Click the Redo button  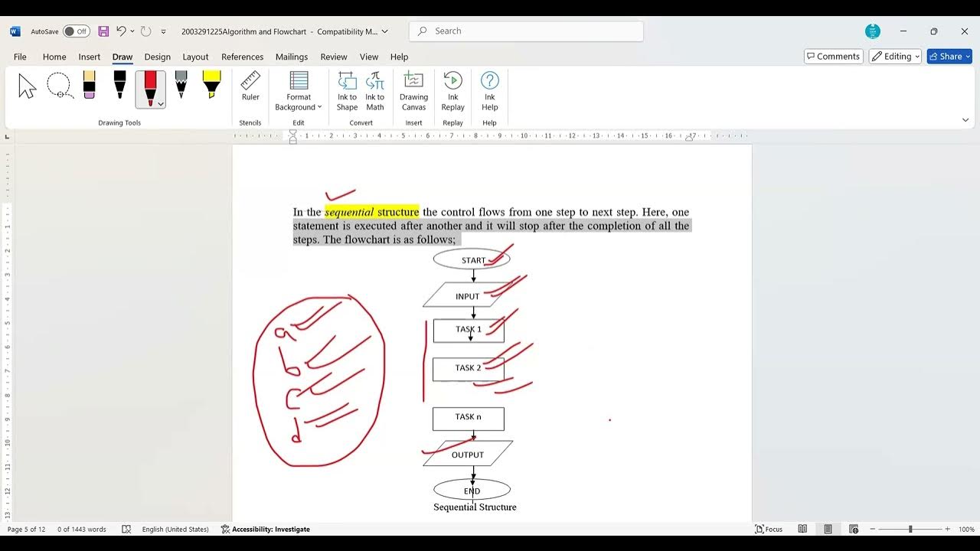(145, 31)
